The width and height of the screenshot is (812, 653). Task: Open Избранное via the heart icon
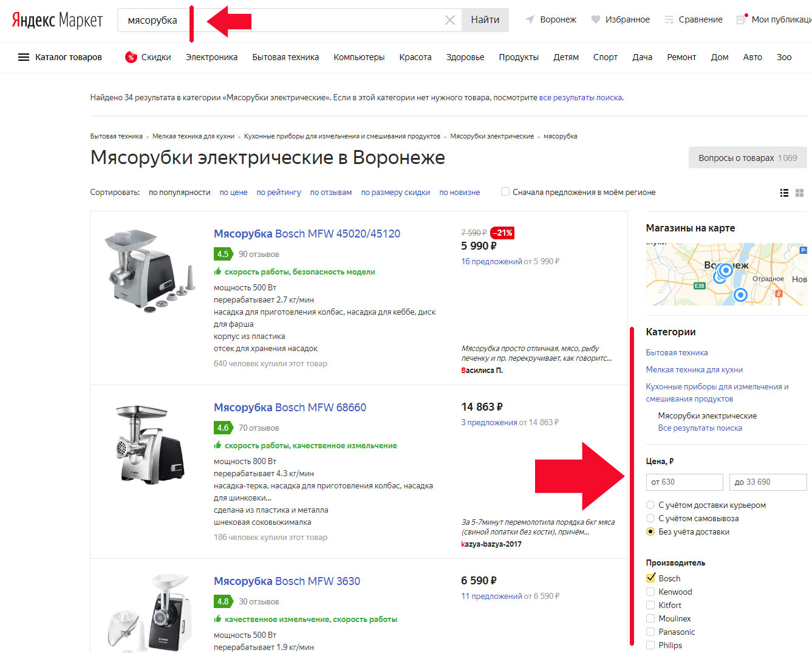pos(596,19)
